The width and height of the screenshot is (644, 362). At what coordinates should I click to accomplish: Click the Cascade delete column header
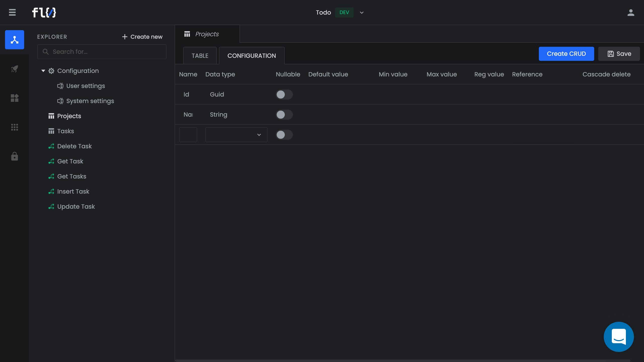[606, 74]
